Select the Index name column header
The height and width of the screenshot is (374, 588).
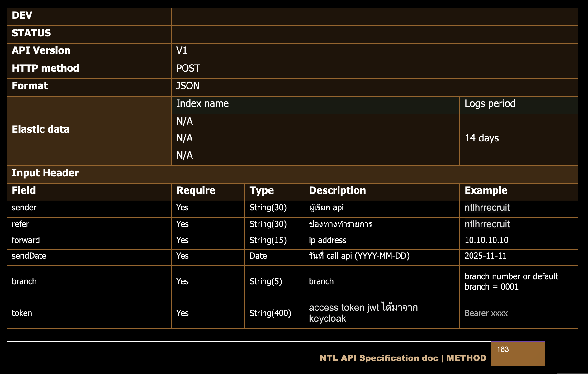pos(202,103)
